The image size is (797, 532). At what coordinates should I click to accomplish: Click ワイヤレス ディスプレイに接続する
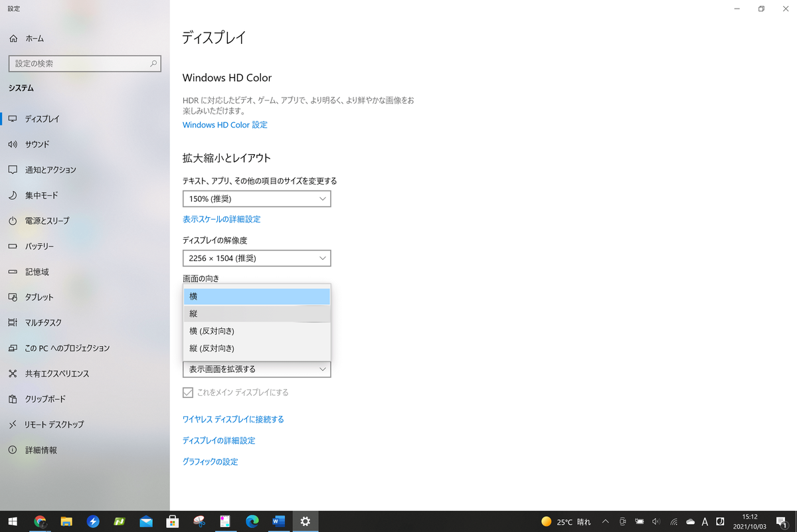(x=234, y=419)
